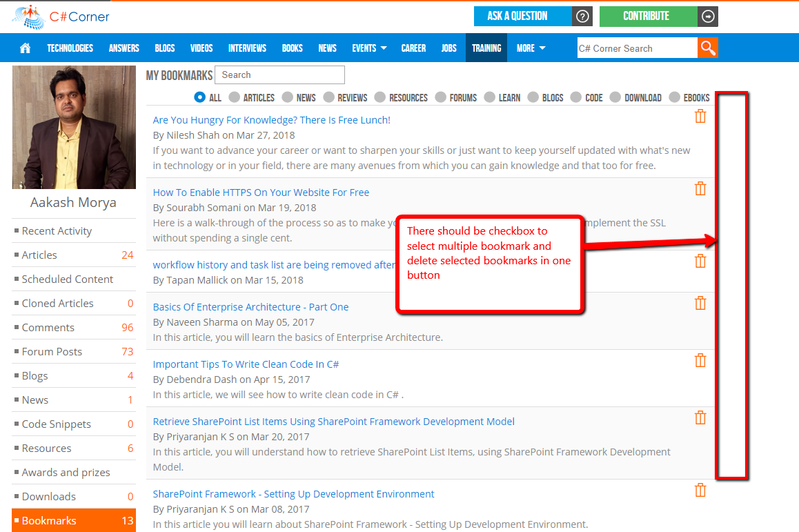Click the C# Corner logo
Viewport: 799px width, 532px height.
coord(61,17)
